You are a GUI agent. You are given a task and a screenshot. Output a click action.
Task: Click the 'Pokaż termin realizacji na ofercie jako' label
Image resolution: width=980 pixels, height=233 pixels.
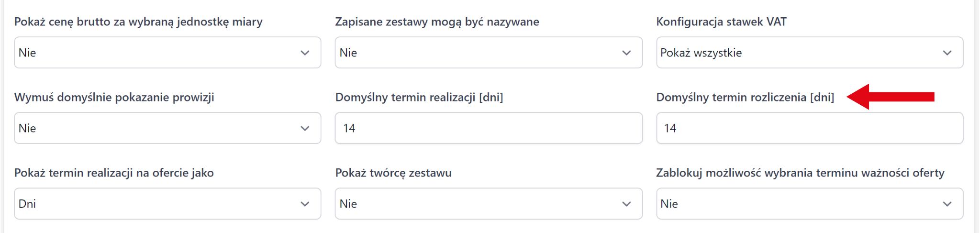pyautogui.click(x=114, y=173)
